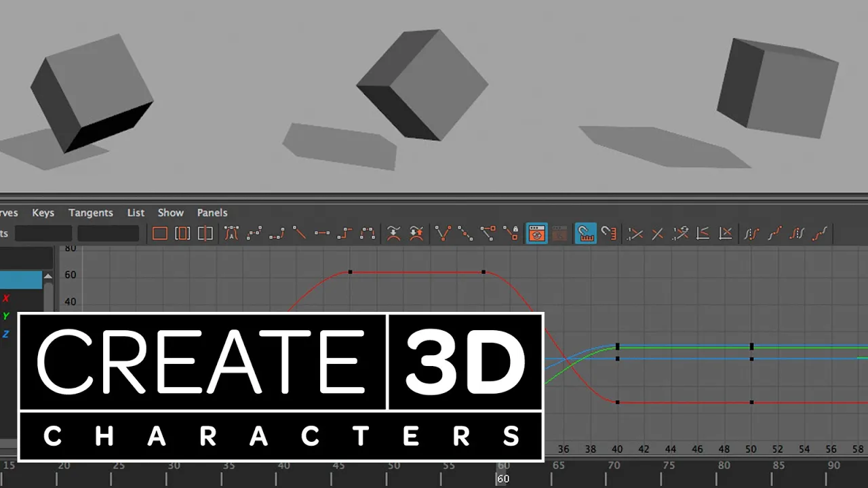Enable the Stacked Curves view
The image size is (868, 488).
click(x=703, y=234)
